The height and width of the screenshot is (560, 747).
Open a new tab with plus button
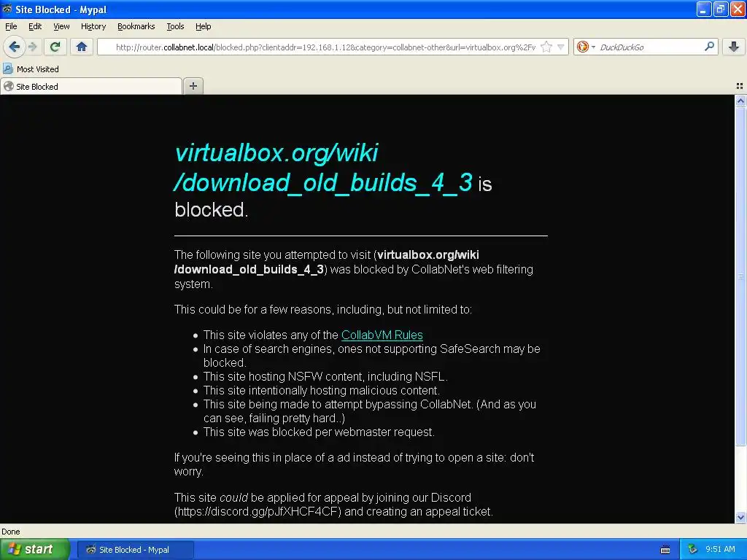[x=193, y=86]
